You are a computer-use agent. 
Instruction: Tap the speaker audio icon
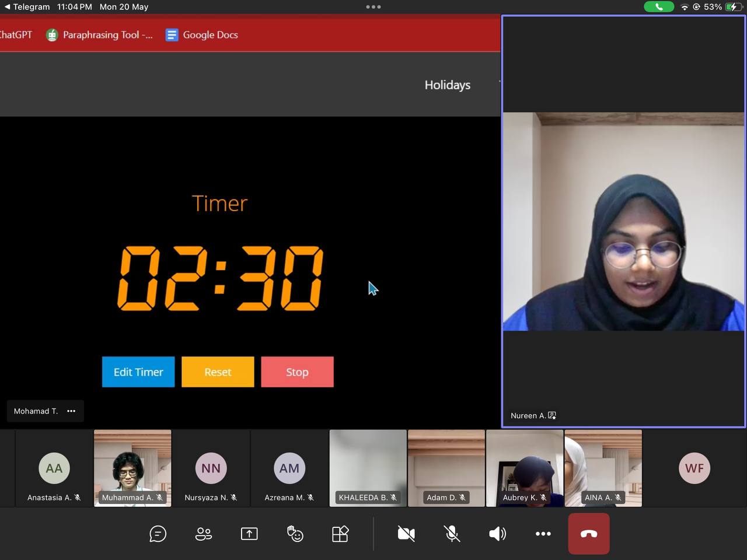point(497,534)
